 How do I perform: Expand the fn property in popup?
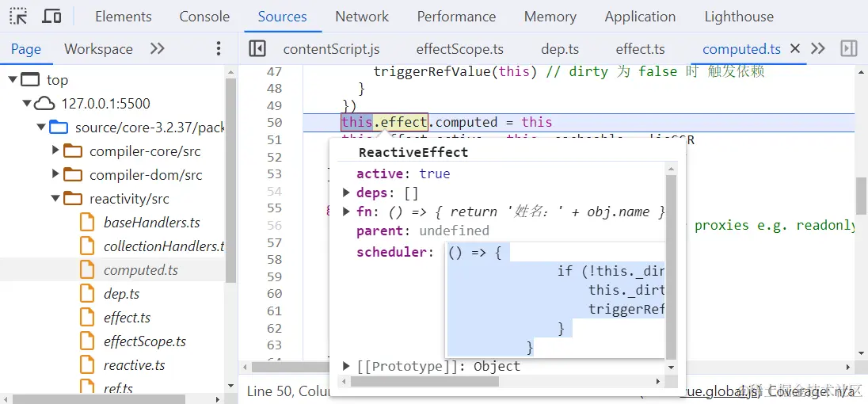[346, 212]
